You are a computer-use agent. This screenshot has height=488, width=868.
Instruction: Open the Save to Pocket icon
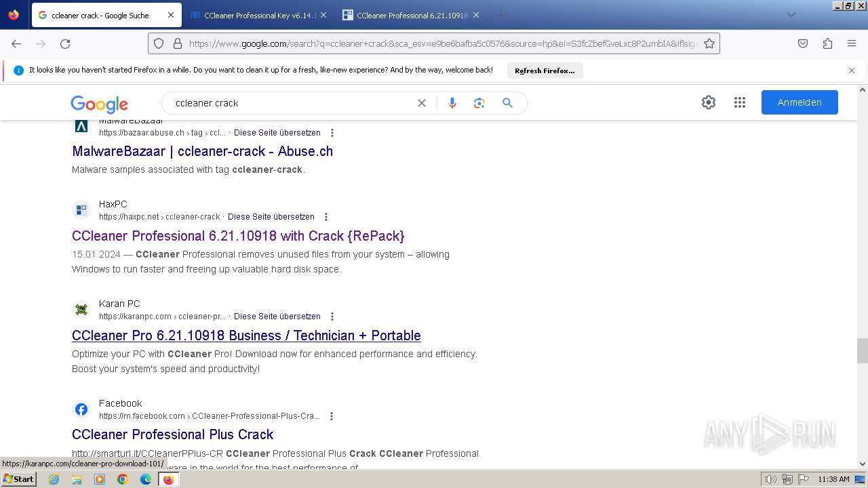click(803, 43)
